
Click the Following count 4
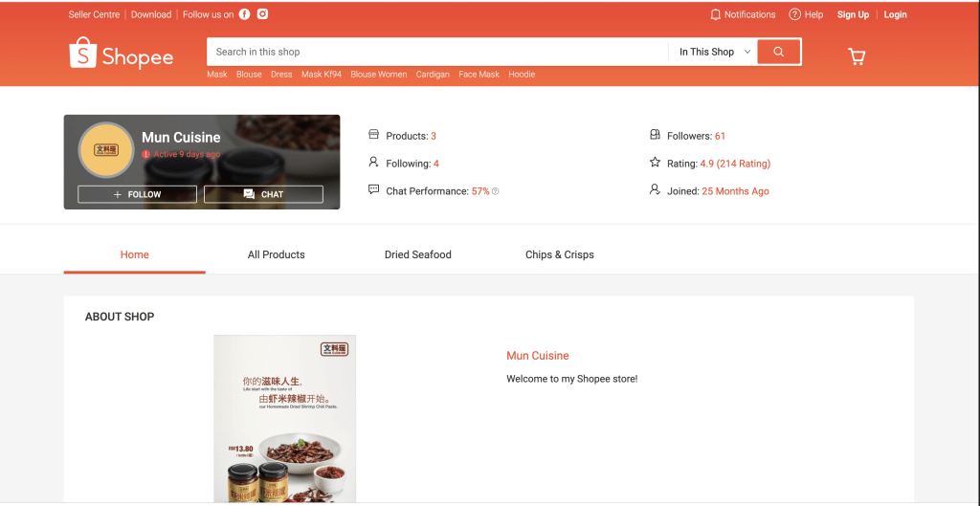tap(436, 164)
